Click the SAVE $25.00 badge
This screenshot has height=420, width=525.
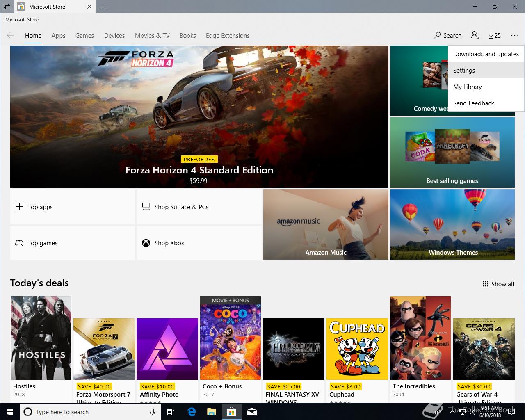[x=284, y=386]
